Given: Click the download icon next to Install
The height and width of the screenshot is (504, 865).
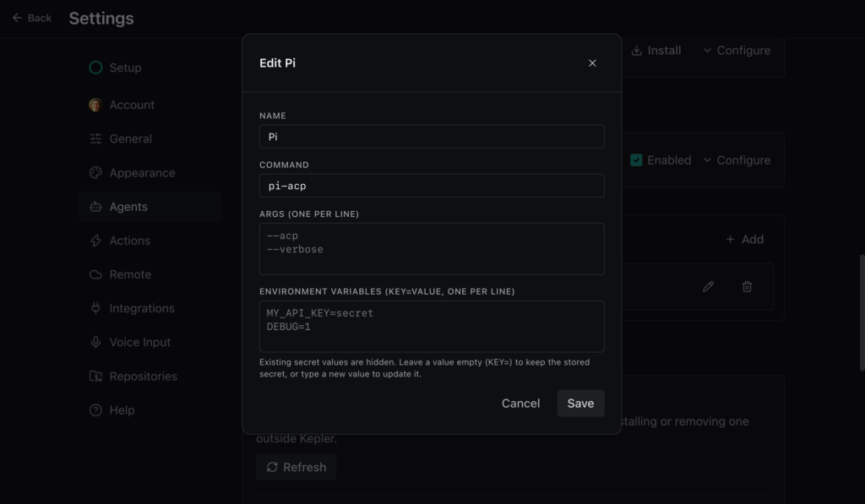Looking at the screenshot, I should click(x=637, y=50).
